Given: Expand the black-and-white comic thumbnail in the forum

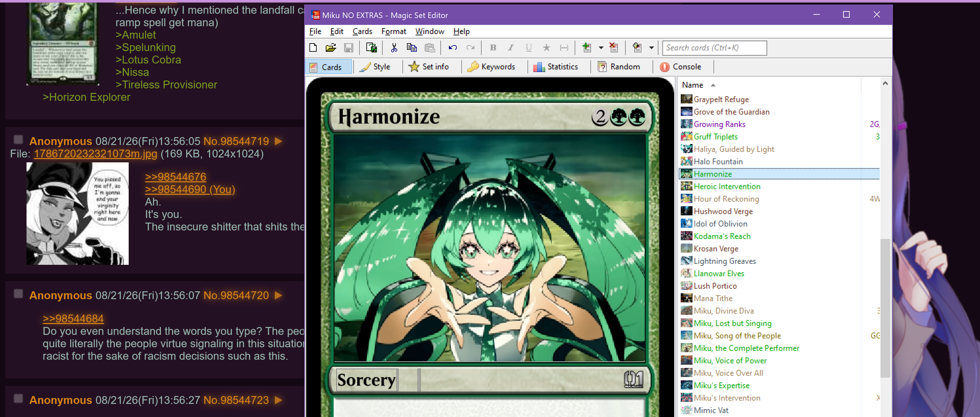Looking at the screenshot, I should point(78,213).
